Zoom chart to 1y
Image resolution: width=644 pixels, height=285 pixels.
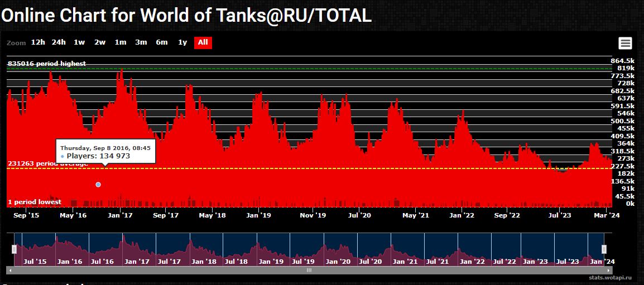pyautogui.click(x=182, y=42)
